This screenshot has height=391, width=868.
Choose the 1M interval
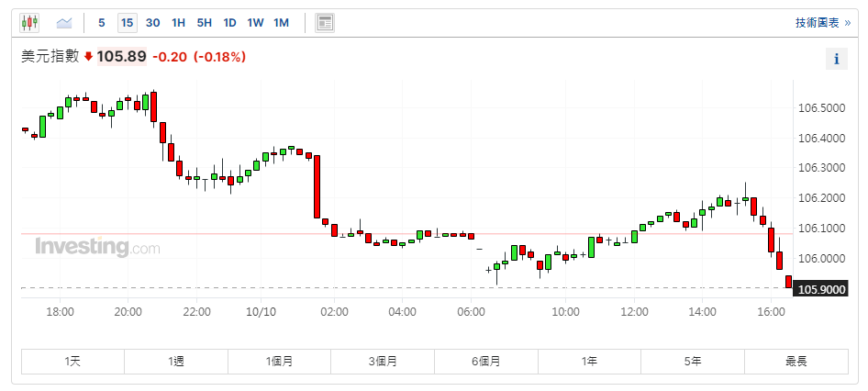tap(281, 22)
